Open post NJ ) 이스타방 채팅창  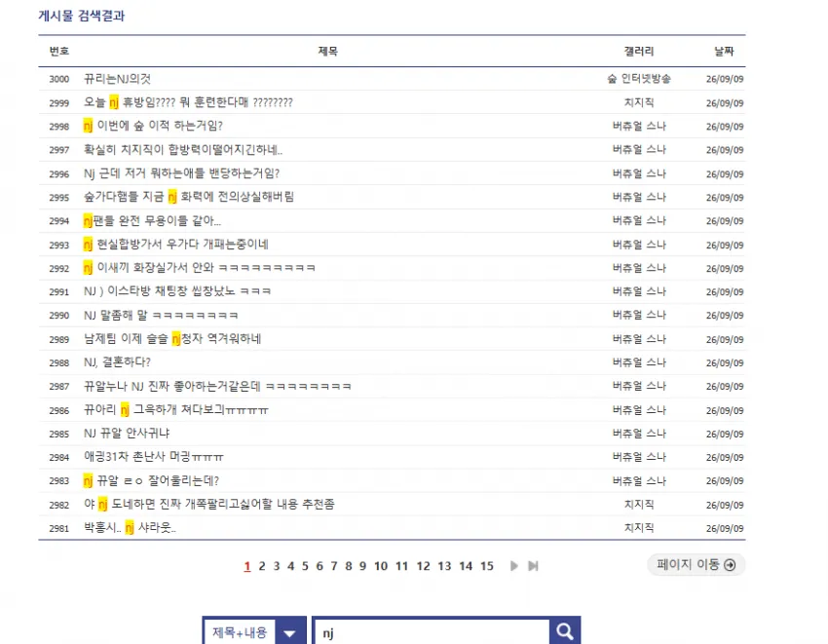coord(177,291)
